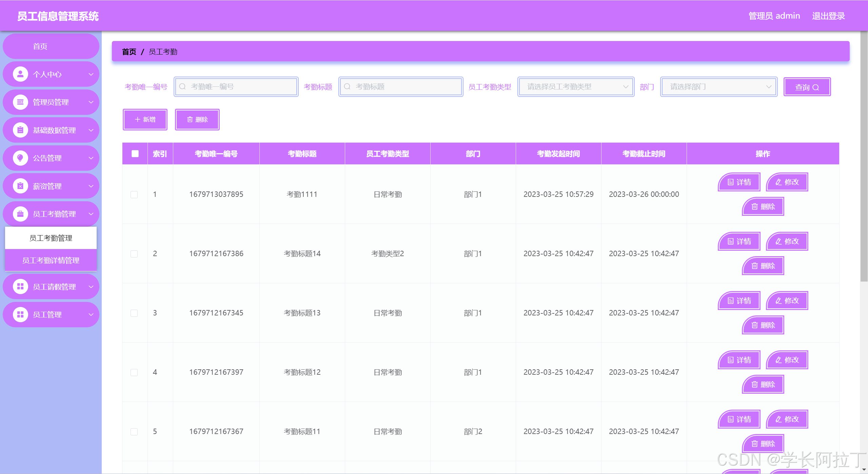Click 详情 for record 考勤标题14
Image resolution: width=868 pixels, height=474 pixels.
click(x=739, y=241)
